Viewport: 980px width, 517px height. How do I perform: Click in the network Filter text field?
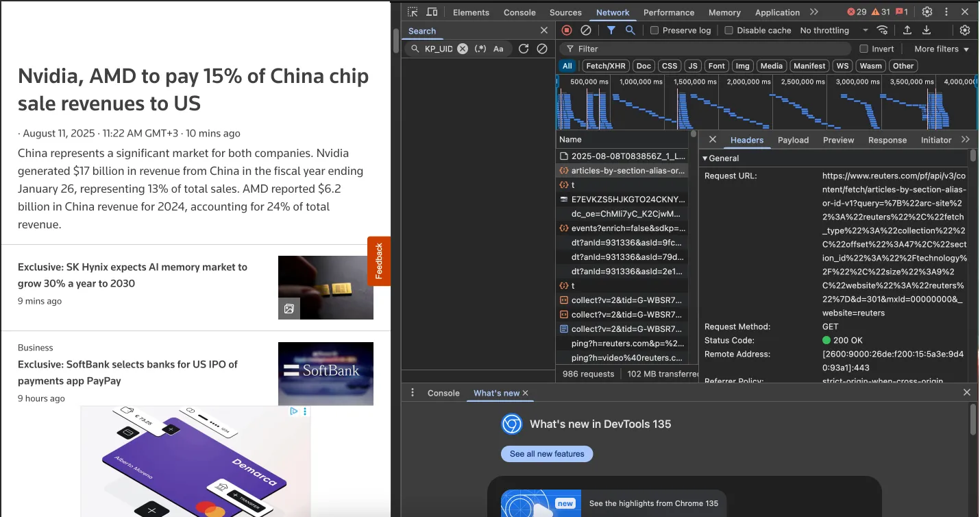(x=706, y=49)
